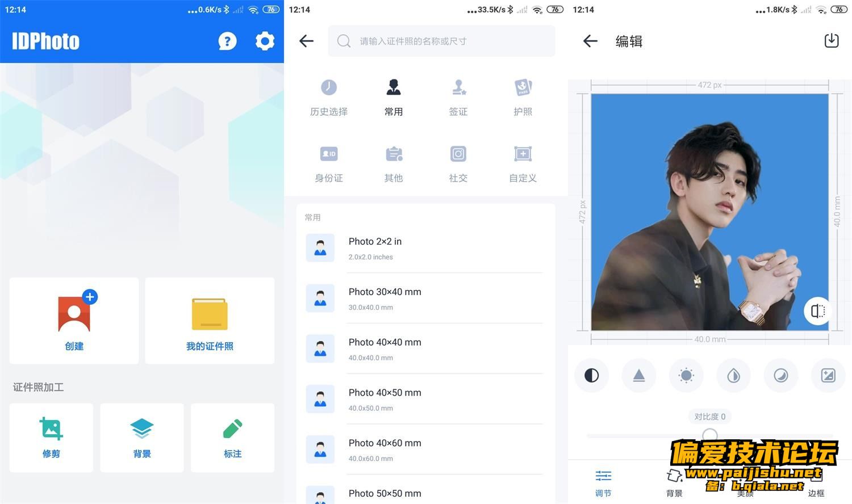Open IDPhoto settings gear
Viewport: 852px width, 504px height.
(265, 41)
